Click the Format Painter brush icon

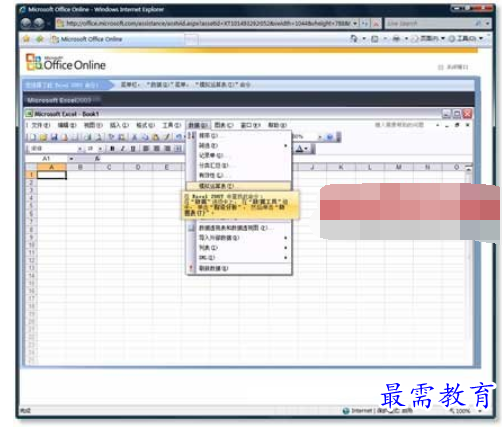point(167,137)
